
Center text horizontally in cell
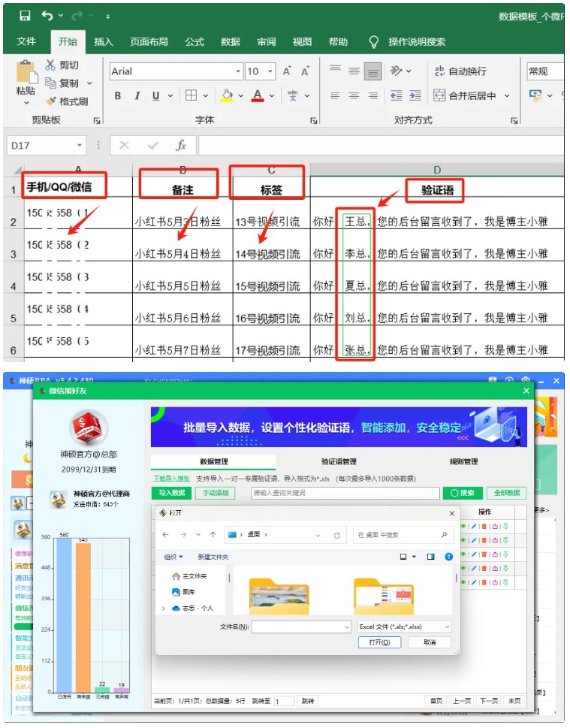tap(354, 95)
